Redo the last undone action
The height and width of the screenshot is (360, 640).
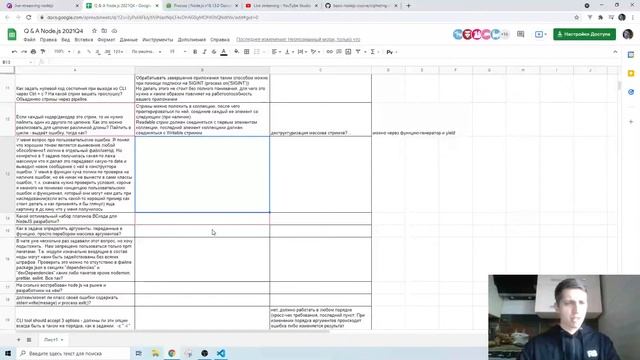tap(24, 52)
